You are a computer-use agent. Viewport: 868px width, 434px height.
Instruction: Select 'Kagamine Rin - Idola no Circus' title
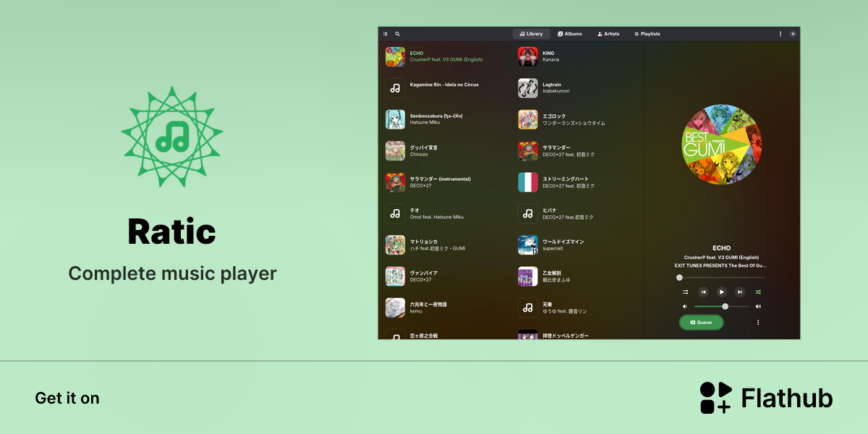click(444, 85)
